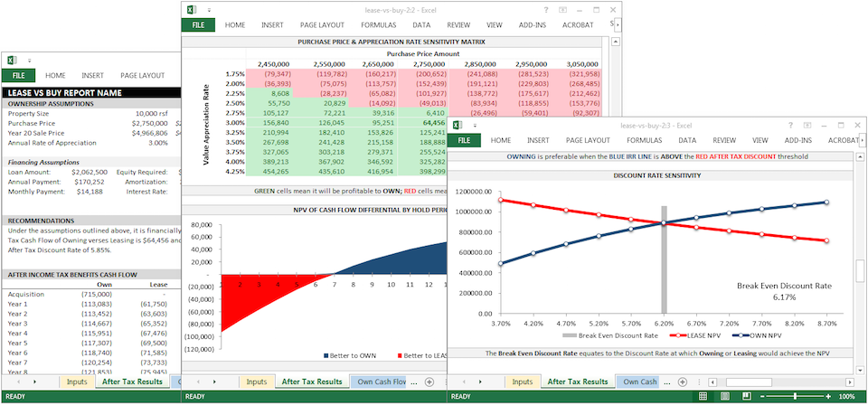This screenshot has width=868, height=405.
Task: Click vertical scroll down arrow in 2:3 window
Action: pos(861,369)
